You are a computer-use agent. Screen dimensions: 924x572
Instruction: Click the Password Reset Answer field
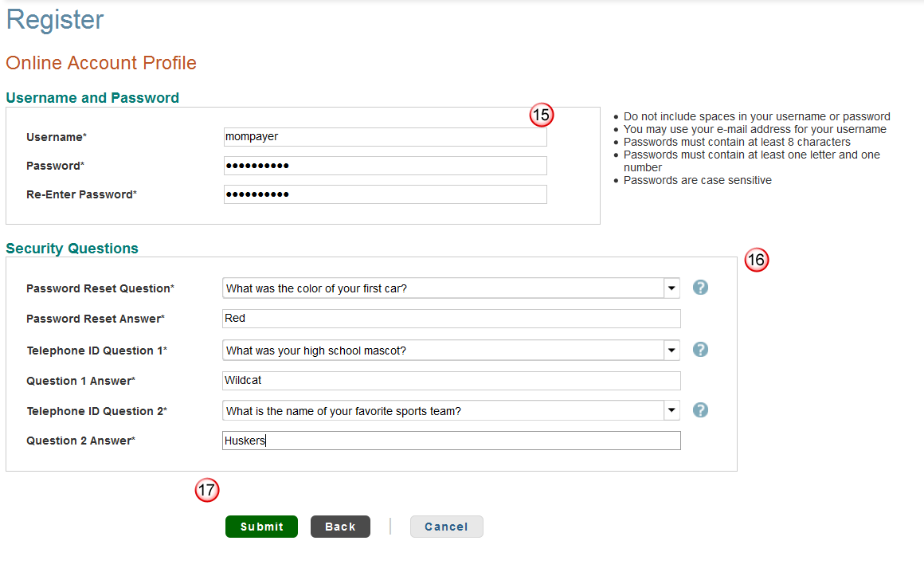(x=451, y=319)
